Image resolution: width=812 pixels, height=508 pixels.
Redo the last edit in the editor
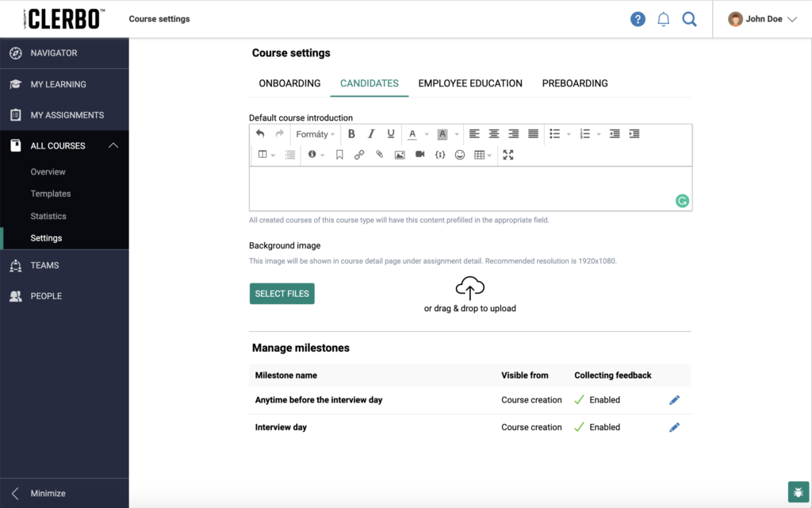(280, 133)
